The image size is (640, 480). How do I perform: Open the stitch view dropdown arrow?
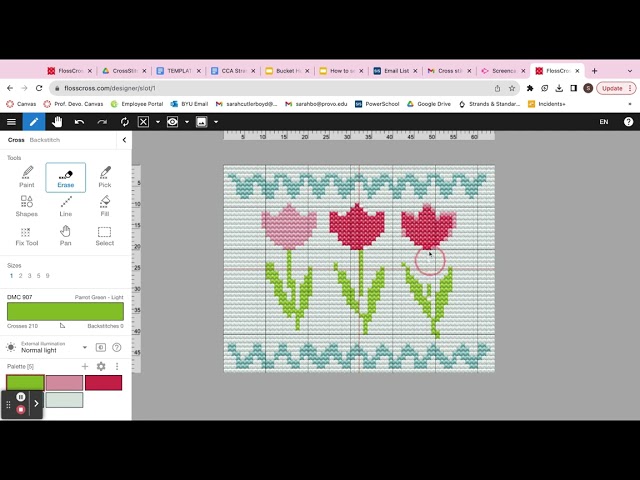point(158,122)
